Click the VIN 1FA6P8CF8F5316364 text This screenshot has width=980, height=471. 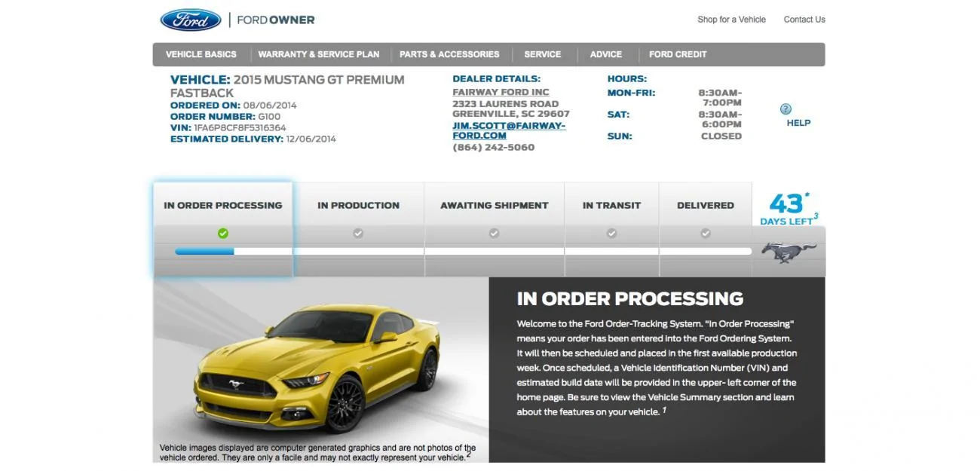[x=228, y=128]
